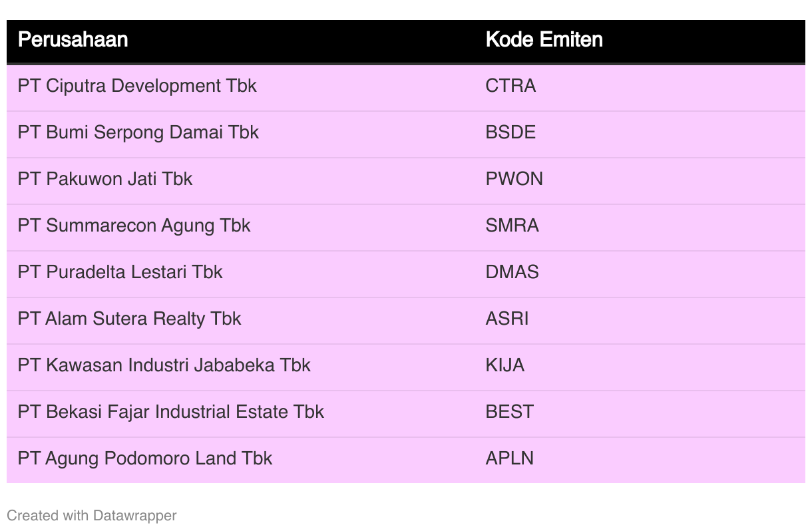Select the KIJA ticker code
The width and height of the screenshot is (812, 531).
tap(505, 365)
